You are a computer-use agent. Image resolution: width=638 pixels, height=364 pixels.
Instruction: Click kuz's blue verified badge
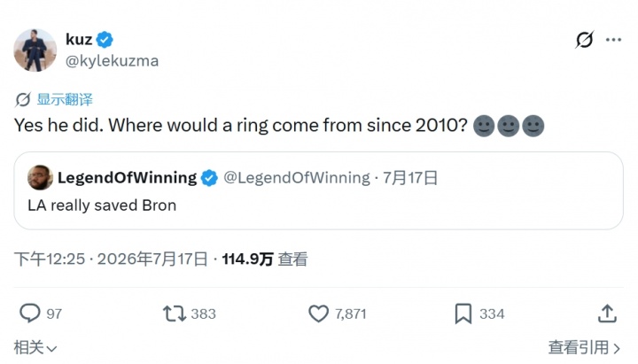pos(105,40)
